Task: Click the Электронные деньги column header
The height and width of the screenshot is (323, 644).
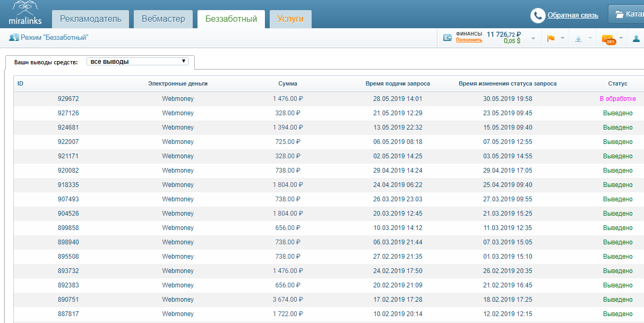Action: 178,84
